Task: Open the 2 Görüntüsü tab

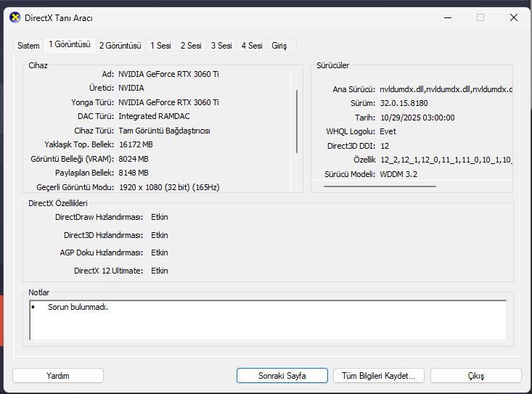Action: 120,46
